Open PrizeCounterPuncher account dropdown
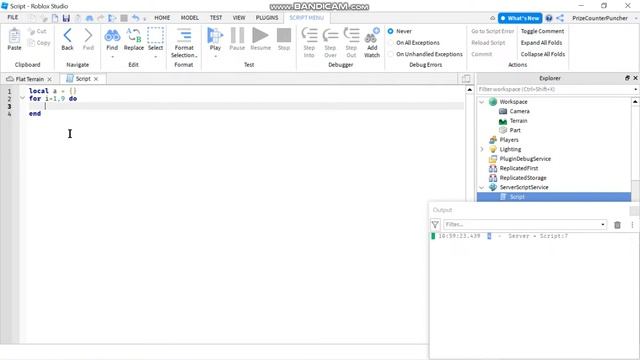This screenshot has height=360, width=640. (636, 18)
